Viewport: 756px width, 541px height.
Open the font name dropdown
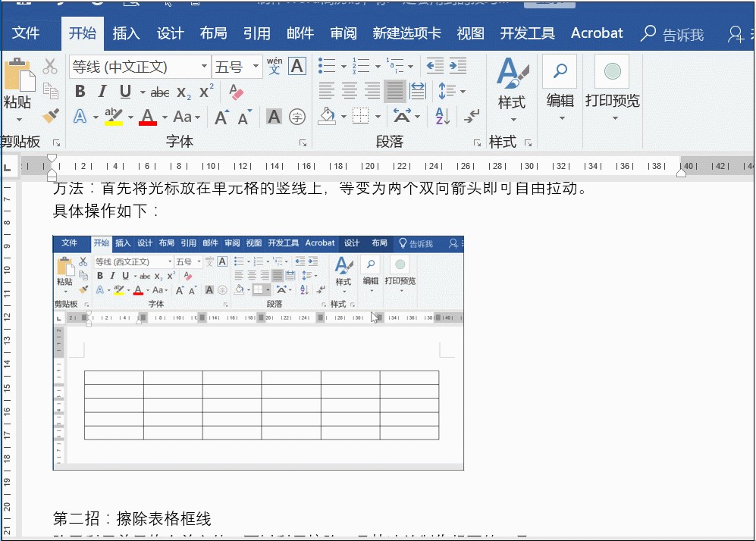pyautogui.click(x=204, y=67)
